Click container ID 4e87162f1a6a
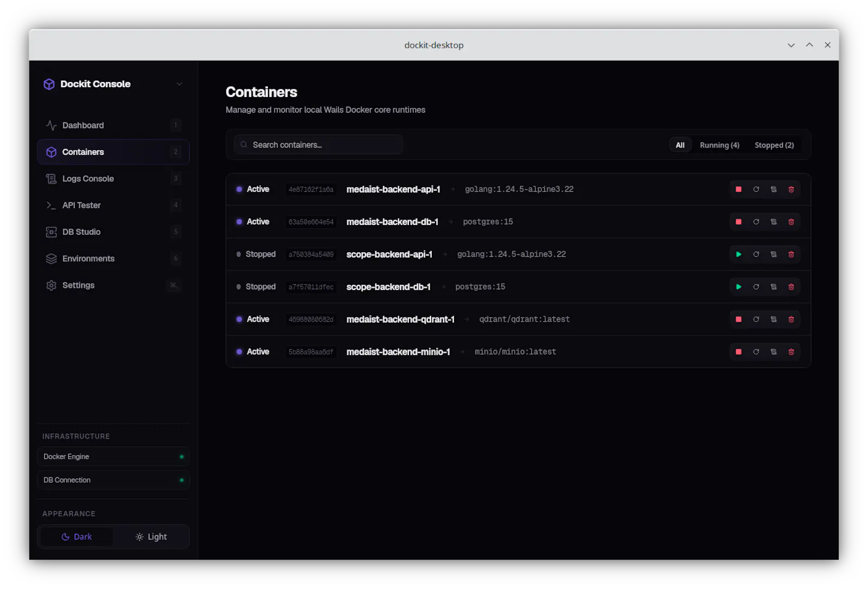868x589 pixels. (x=311, y=189)
